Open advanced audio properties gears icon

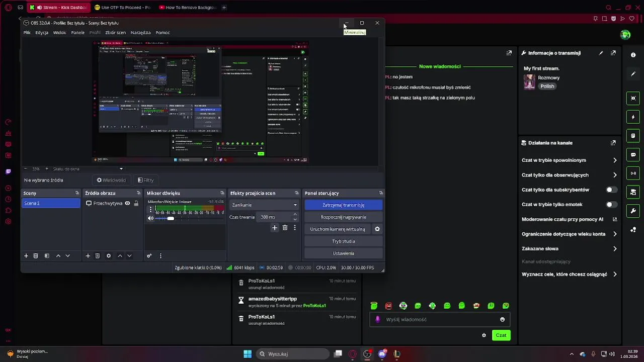tap(149, 256)
